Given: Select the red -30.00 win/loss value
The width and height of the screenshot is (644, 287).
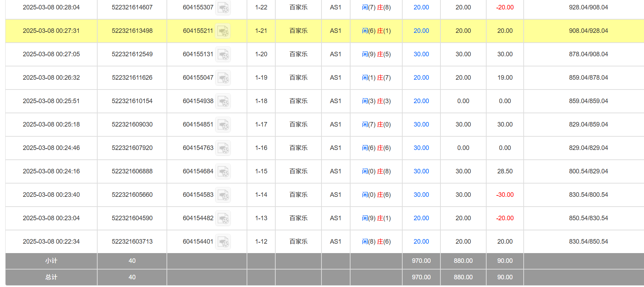Looking at the screenshot, I should (505, 195).
